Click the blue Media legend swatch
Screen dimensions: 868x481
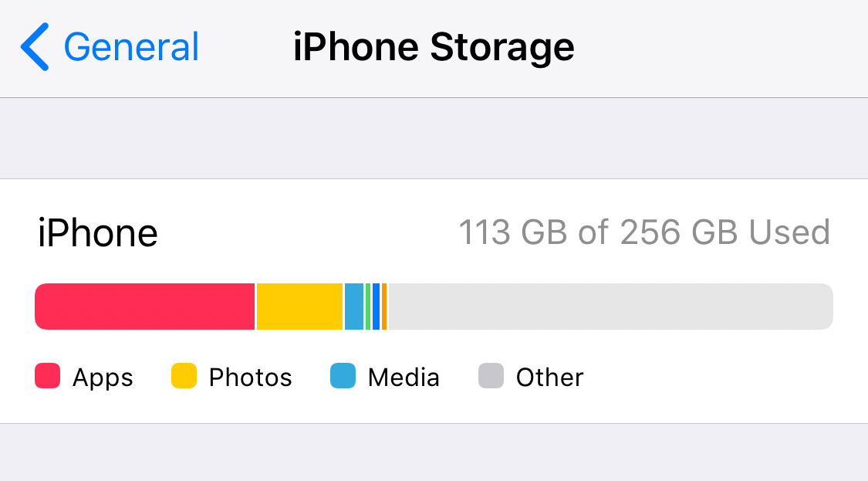point(343,376)
